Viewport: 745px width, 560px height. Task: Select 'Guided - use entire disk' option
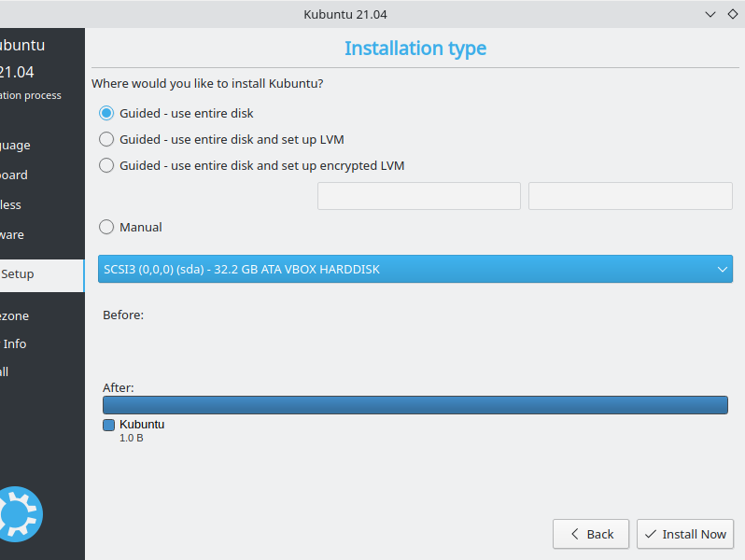click(x=106, y=113)
